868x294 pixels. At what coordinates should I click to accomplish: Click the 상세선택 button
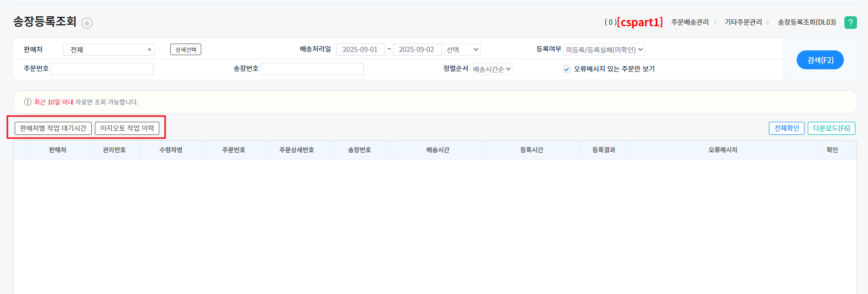[x=186, y=49]
